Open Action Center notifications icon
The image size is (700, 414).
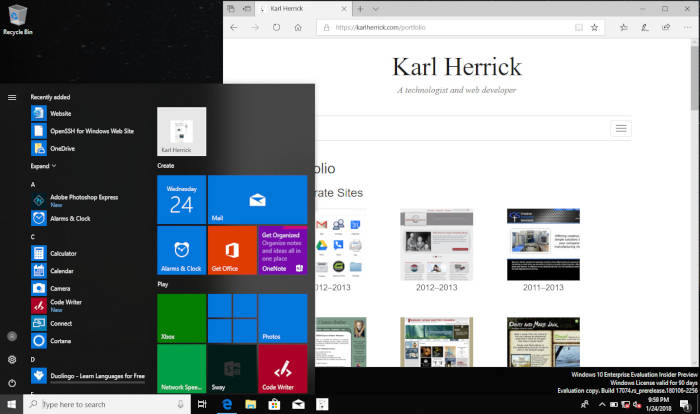tap(685, 405)
